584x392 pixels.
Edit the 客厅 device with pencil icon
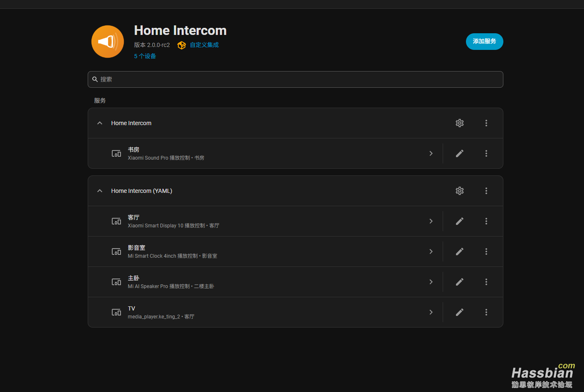pos(459,221)
